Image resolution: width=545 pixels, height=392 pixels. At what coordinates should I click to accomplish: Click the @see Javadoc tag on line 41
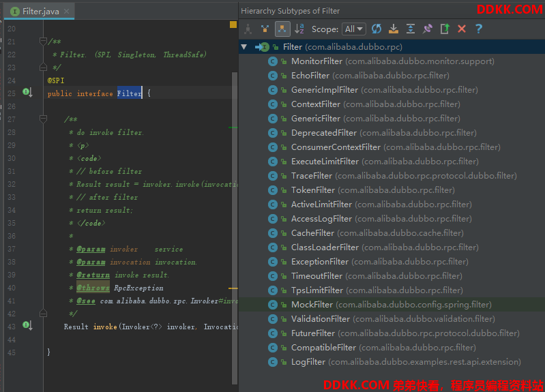pyautogui.click(x=86, y=301)
